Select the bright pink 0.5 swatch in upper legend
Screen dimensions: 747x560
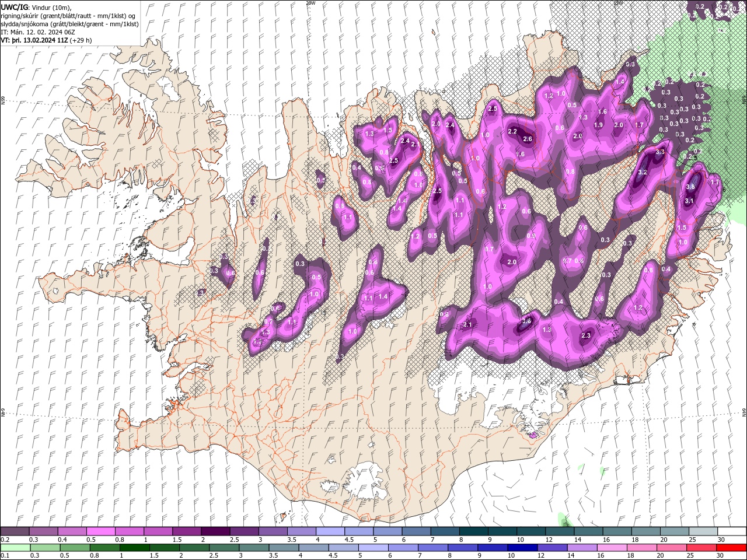tap(100, 531)
